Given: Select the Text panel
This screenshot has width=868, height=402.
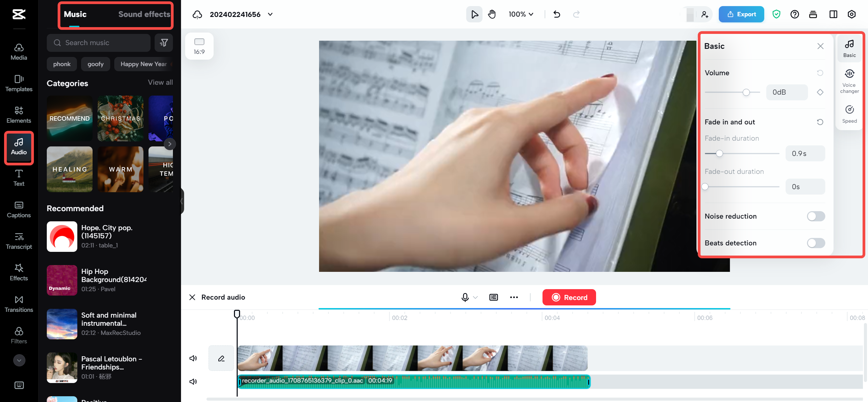Looking at the screenshot, I should (19, 178).
